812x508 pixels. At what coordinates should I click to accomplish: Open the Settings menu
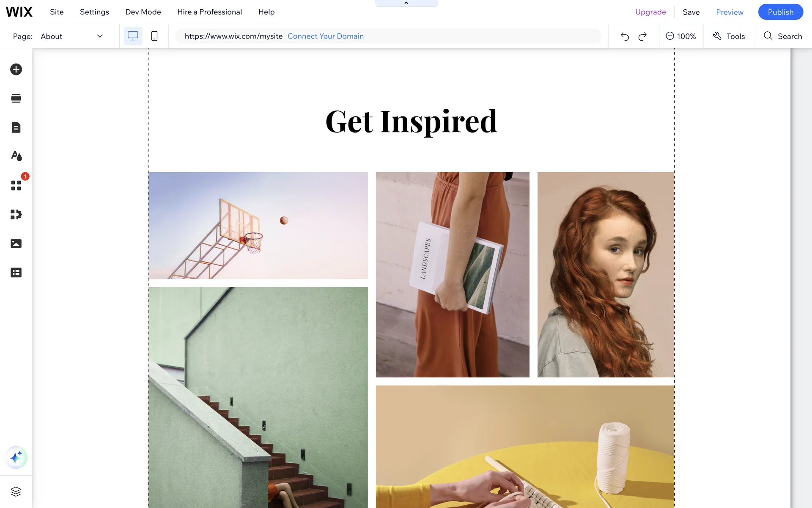94,12
